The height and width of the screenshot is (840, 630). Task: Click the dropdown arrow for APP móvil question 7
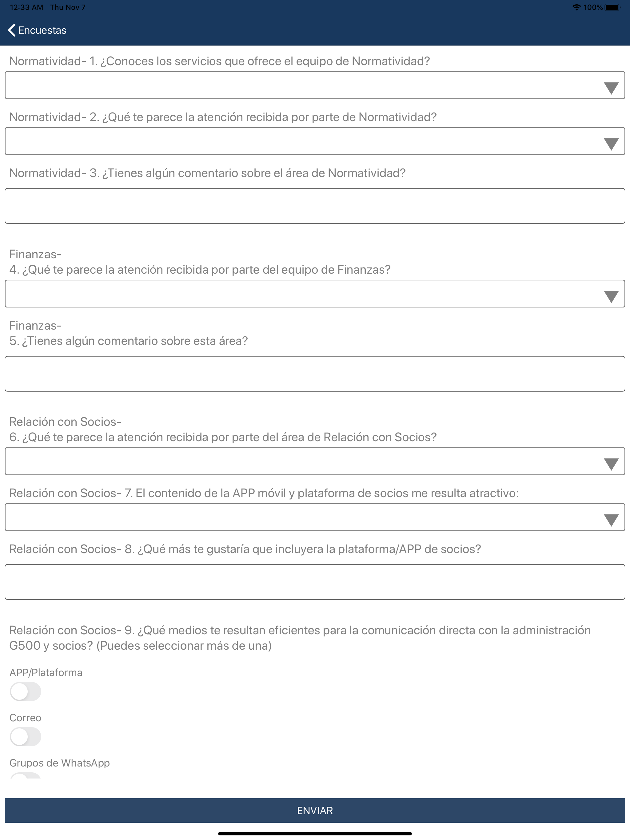pos(611,520)
